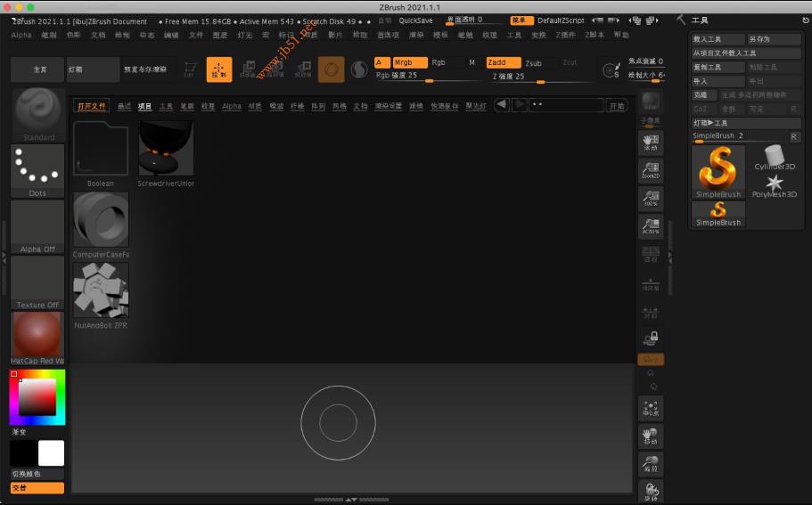
Task: Open the 渐变 gradient control
Action: [19, 432]
